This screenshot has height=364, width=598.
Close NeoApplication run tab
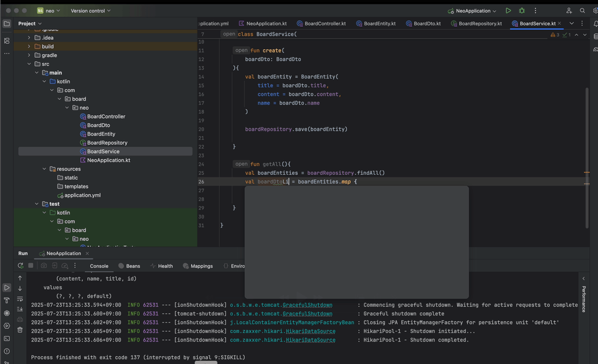(87, 254)
